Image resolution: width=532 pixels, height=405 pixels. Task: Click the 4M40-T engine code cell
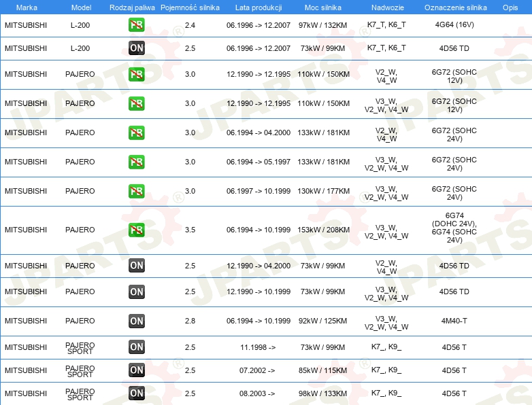(454, 321)
